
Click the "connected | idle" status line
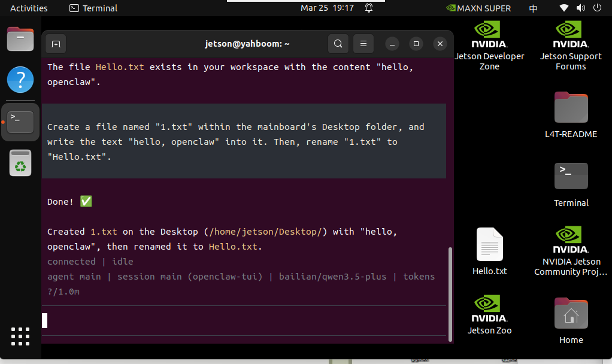(90, 262)
